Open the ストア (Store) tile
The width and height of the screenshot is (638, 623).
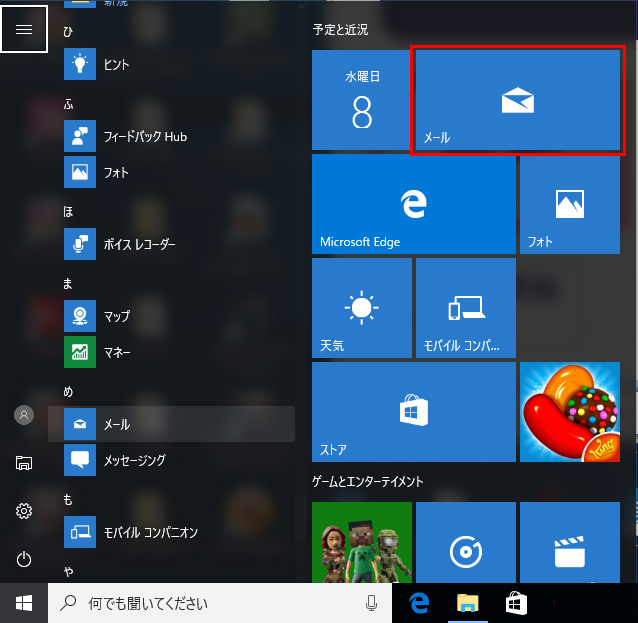(413, 412)
